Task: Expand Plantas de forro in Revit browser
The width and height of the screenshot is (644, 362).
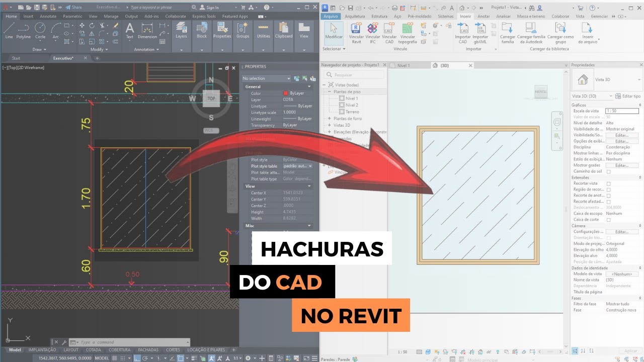Action: pos(330,119)
